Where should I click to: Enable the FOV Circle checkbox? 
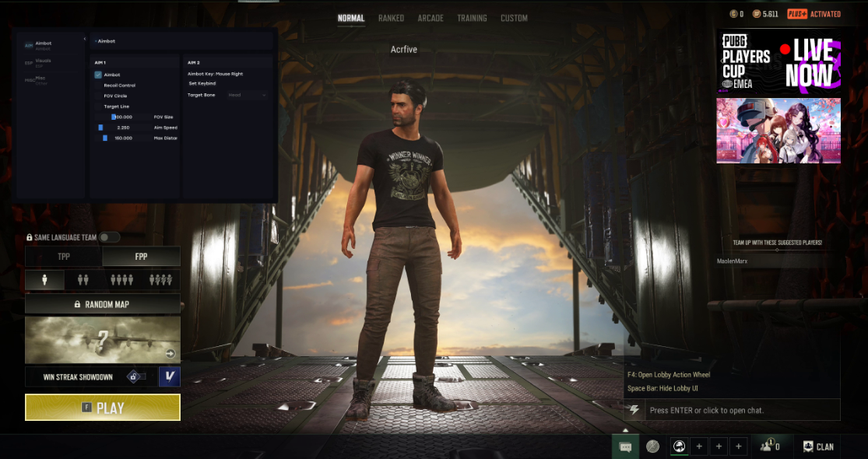point(98,96)
